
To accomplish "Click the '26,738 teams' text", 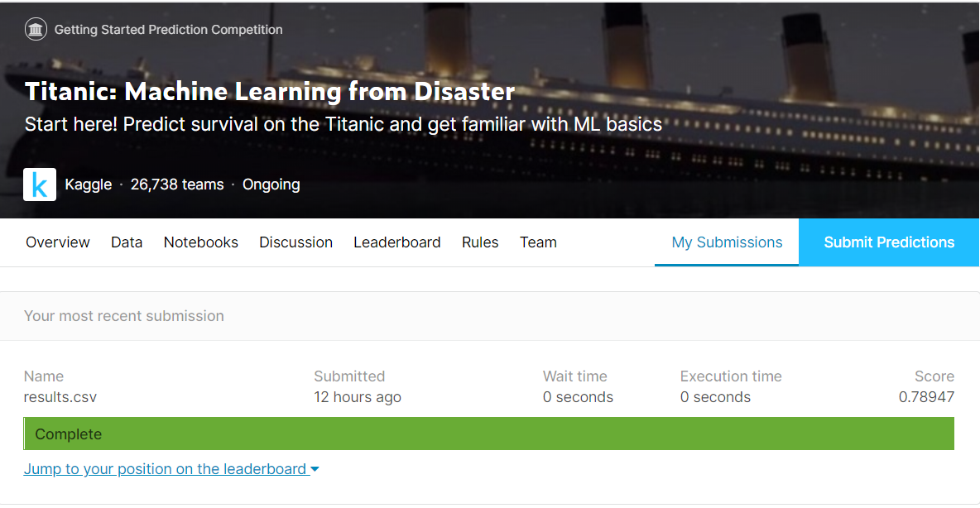I will pos(177,185).
